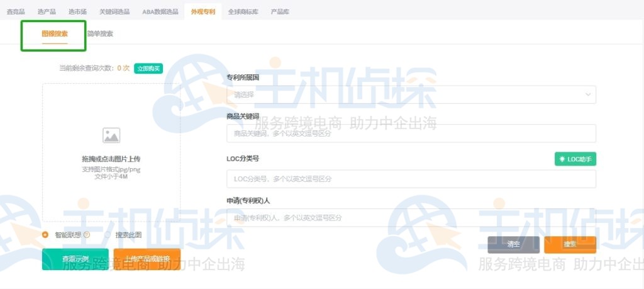Select the 搜索此图 radio button

click(108, 235)
